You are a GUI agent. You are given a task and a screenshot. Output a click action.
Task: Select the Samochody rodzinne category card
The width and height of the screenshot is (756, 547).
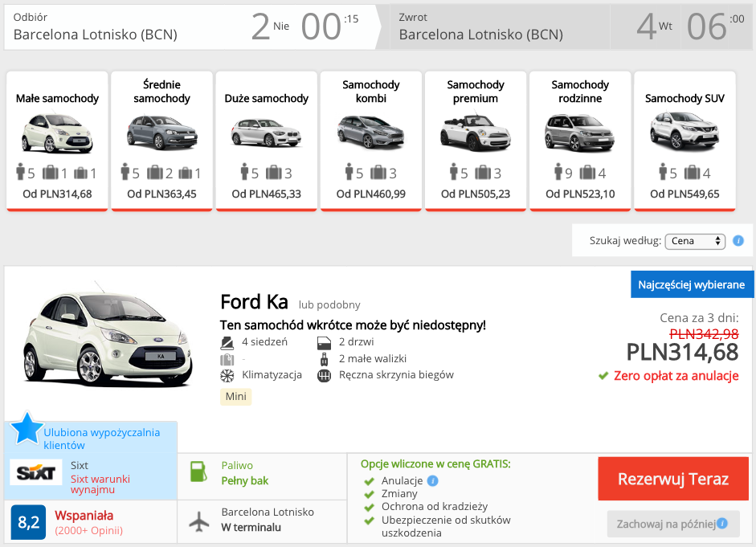[580, 141]
